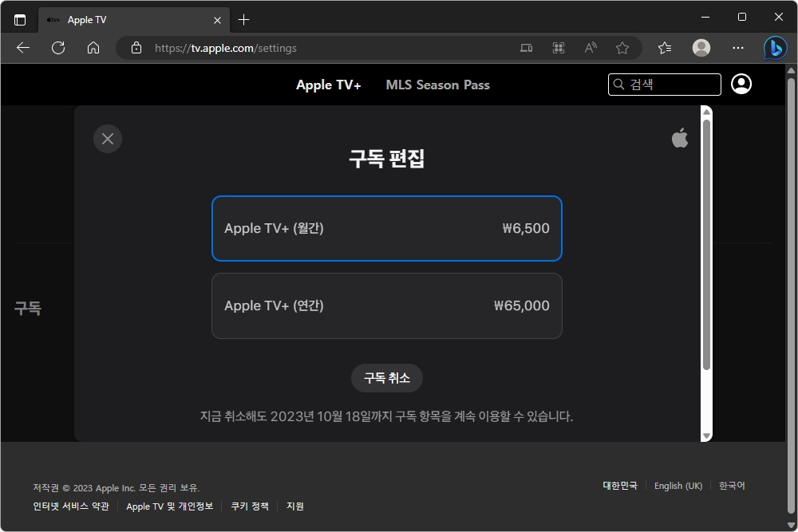Screen dimensions: 798x532
Task: Open the app available / cast icon
Action: [x=526, y=48]
